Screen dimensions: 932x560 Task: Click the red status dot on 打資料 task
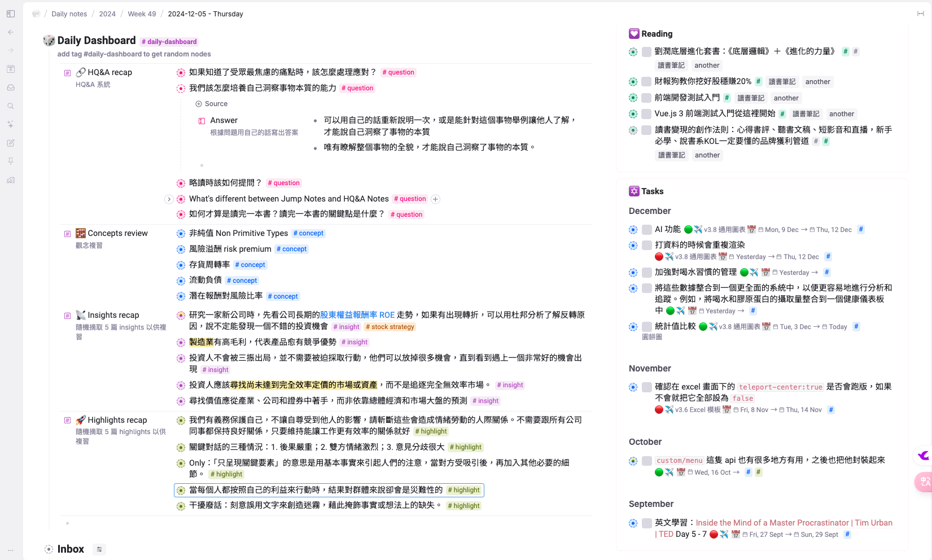(659, 256)
